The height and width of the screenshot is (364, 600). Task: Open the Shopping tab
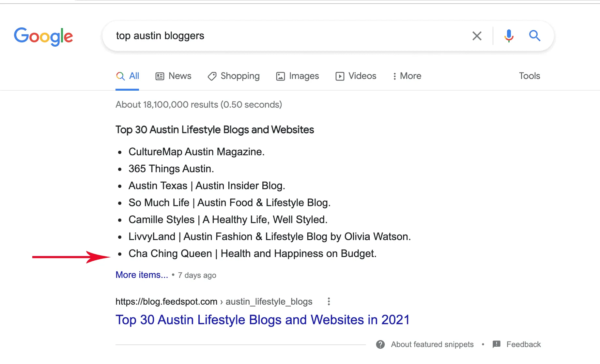pyautogui.click(x=234, y=76)
